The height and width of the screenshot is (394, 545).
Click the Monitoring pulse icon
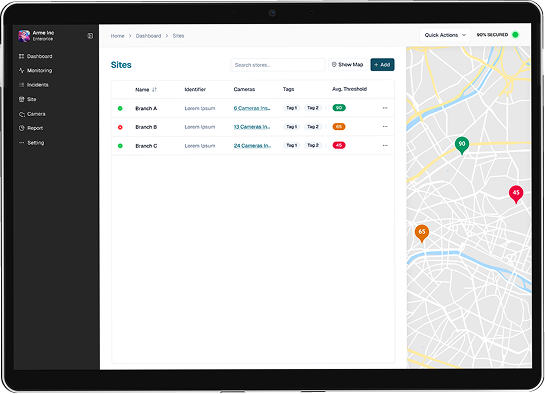[x=22, y=71]
